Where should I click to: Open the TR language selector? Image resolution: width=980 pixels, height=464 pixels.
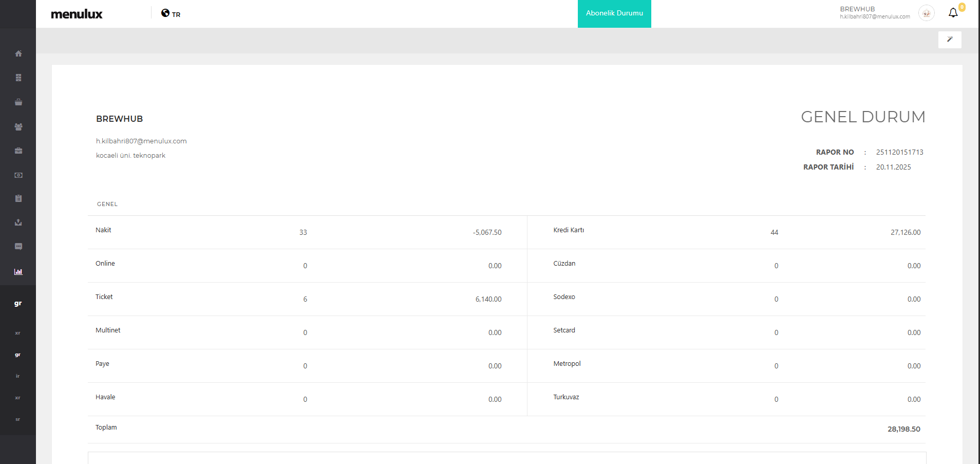pyautogui.click(x=171, y=14)
